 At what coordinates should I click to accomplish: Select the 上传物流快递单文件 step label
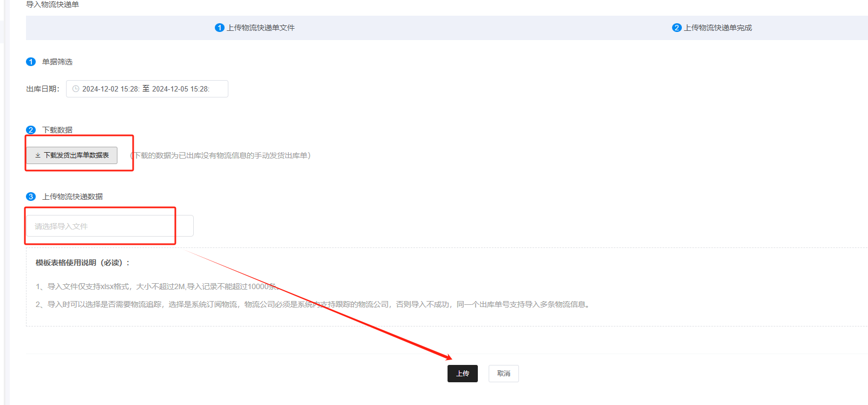(260, 28)
